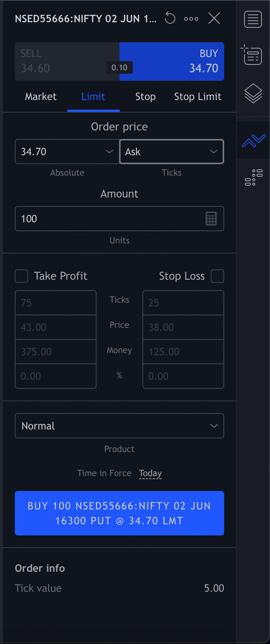Click the Amount input field showing 100
Viewport: 270px width, 644px height.
pos(120,219)
